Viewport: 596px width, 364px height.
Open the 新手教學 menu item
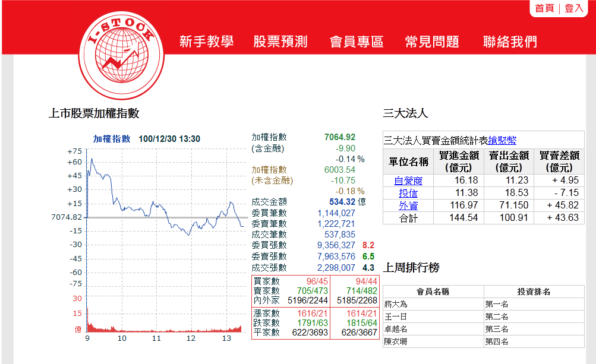tap(206, 42)
